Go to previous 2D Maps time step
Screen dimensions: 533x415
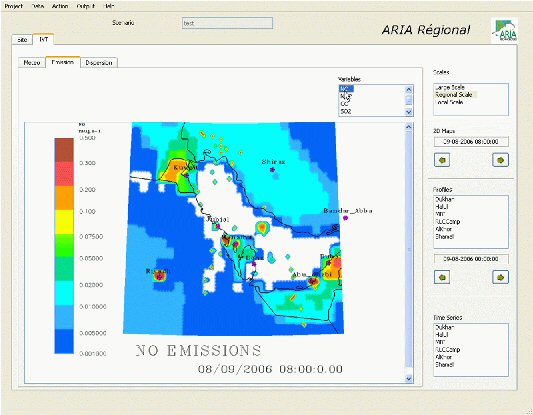click(x=442, y=160)
